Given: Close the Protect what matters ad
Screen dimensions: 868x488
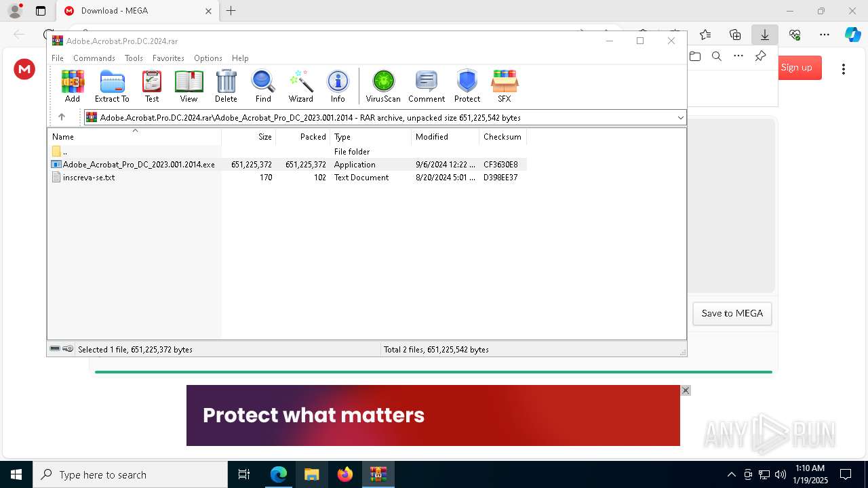Looking at the screenshot, I should coord(686,390).
